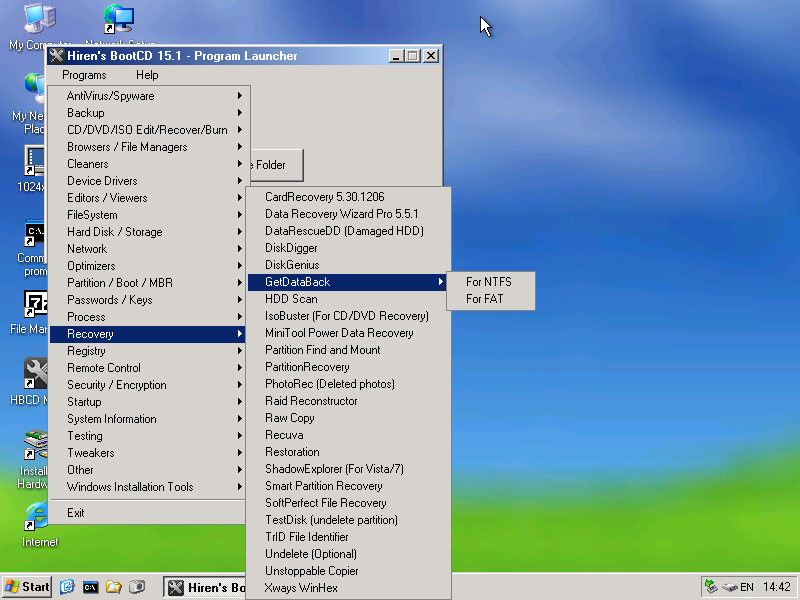Open the My Network Places desktop icon
This screenshot has height=600, width=800.
pos(35,89)
